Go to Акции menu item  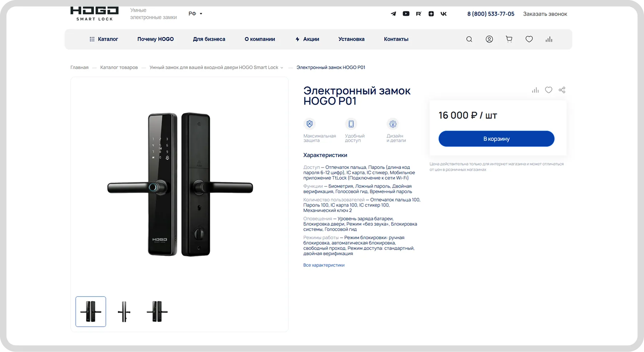tap(307, 39)
